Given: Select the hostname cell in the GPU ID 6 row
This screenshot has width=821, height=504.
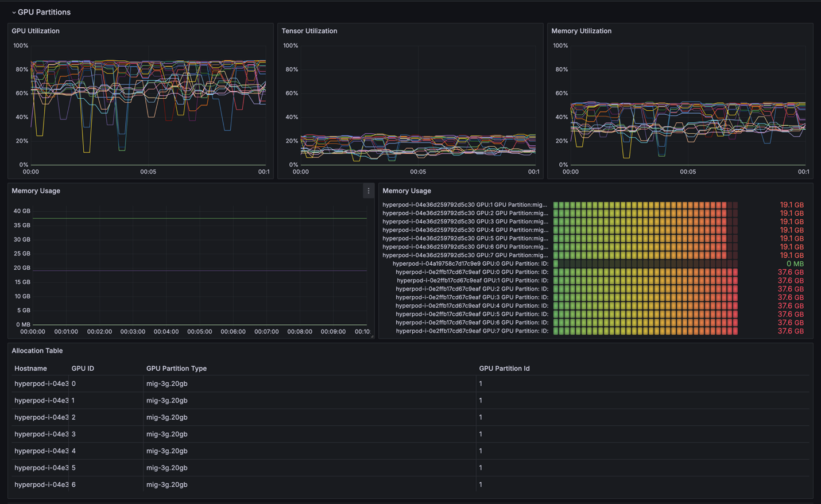Looking at the screenshot, I should pyautogui.click(x=41, y=484).
